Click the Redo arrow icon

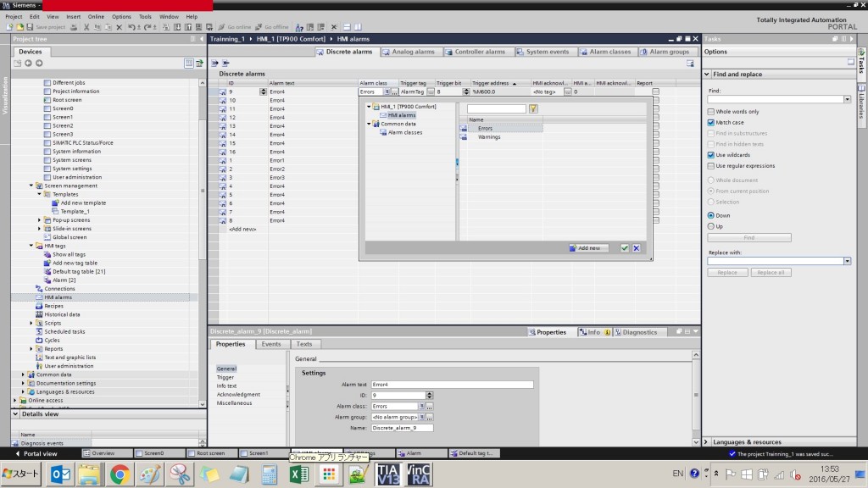[147, 26]
